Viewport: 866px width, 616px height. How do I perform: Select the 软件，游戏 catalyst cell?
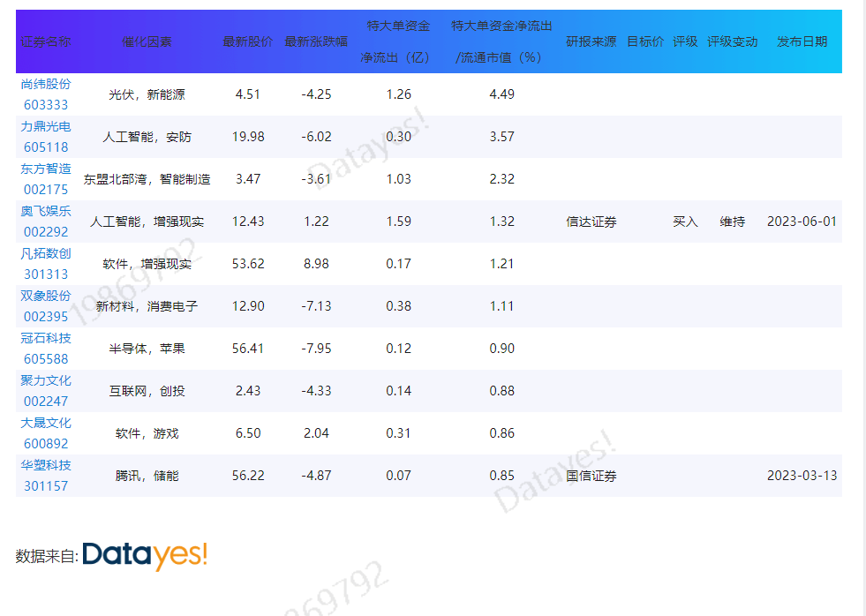coord(147,433)
